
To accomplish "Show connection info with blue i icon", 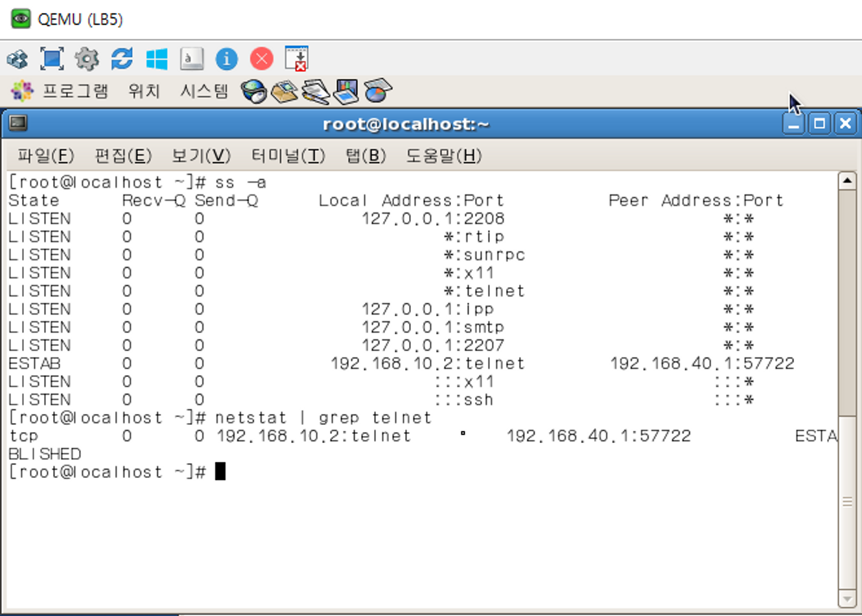I will pos(226,59).
